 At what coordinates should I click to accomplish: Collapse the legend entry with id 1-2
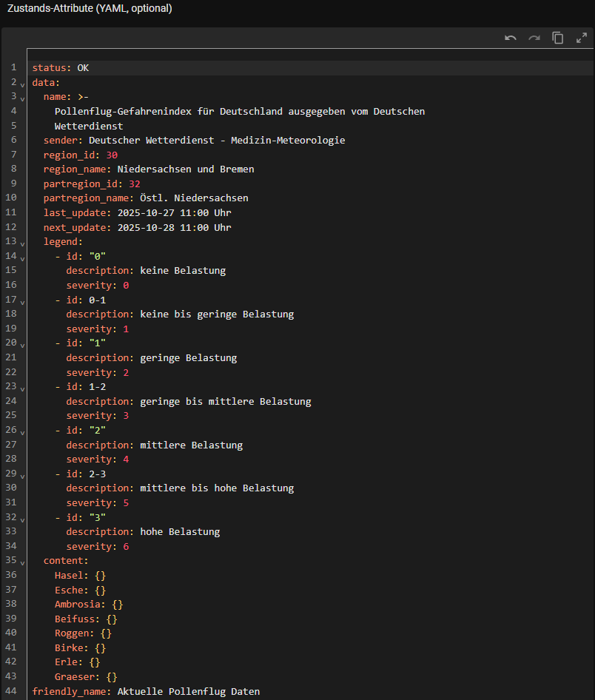click(22, 388)
